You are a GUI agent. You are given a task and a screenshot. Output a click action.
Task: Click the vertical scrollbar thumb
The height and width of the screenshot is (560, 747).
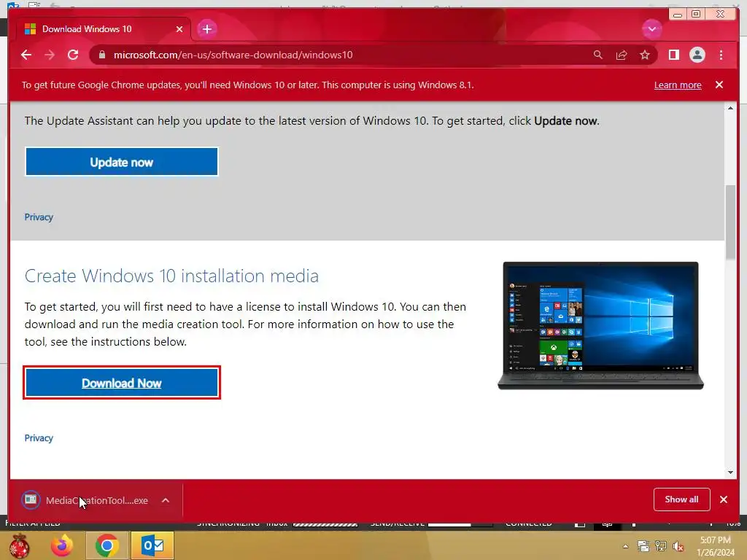tap(730, 222)
